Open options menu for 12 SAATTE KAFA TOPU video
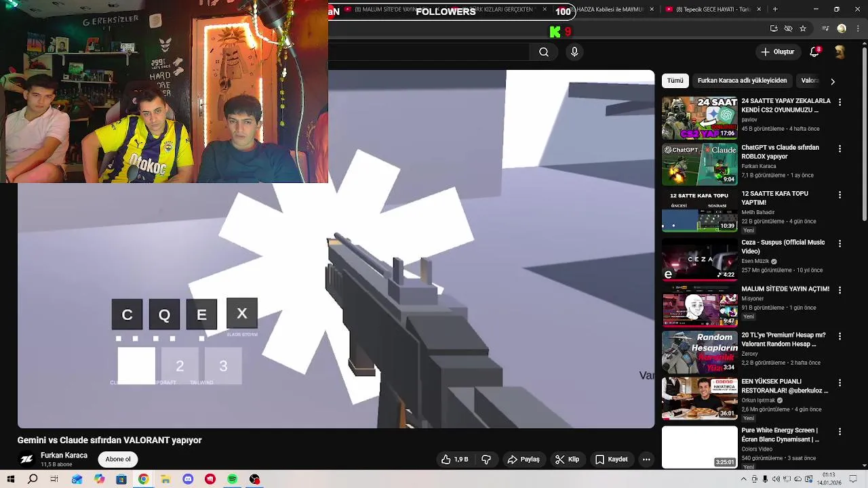This screenshot has width=868, height=488. (840, 195)
